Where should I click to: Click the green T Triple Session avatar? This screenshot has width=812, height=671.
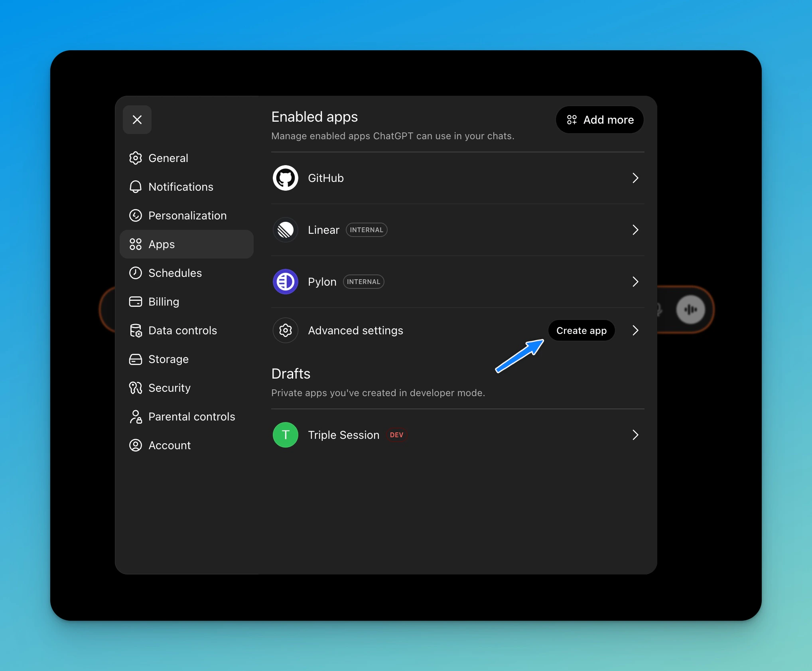286,435
